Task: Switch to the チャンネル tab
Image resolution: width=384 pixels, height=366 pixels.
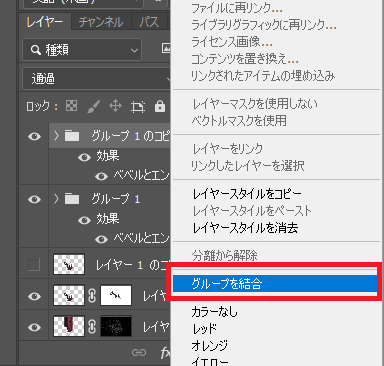Action: pyautogui.click(x=101, y=22)
